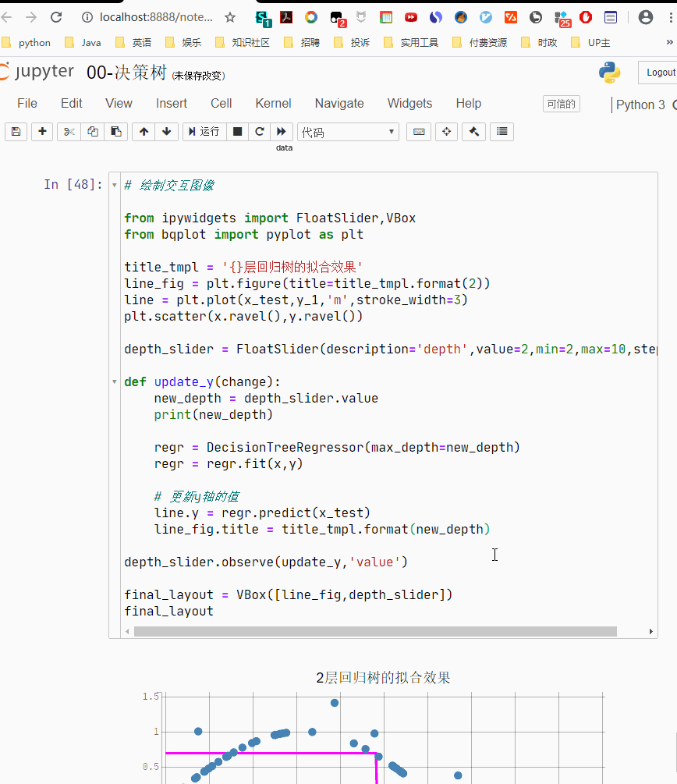
Task: Open the 投诉 bookmarks folder
Action: (352, 42)
